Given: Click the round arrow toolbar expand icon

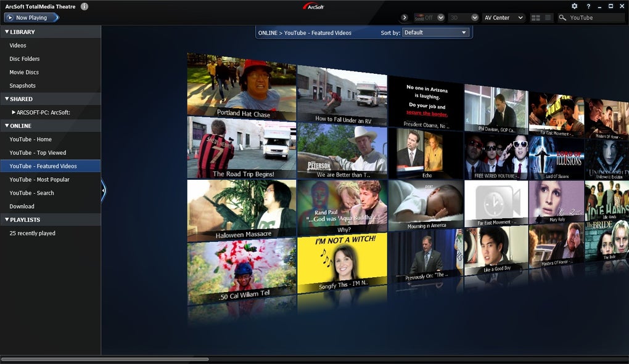Looking at the screenshot, I should 405,18.
